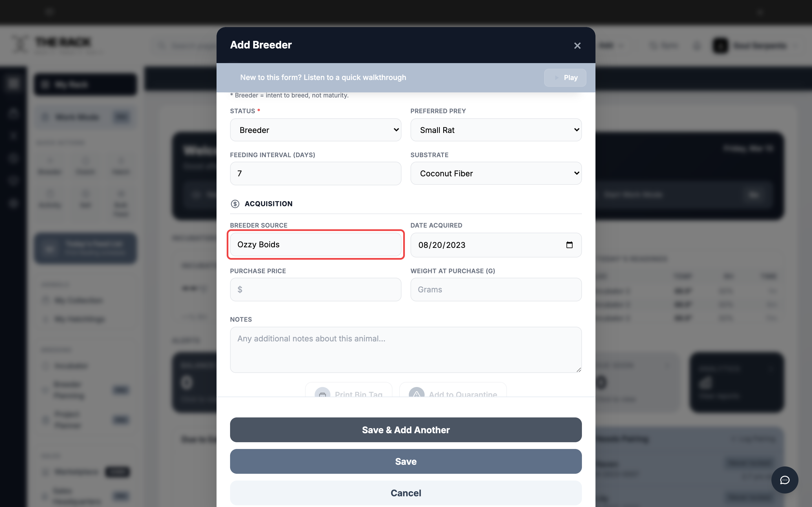Click the Breeder Source field with Ozzy Boids
This screenshot has width=812, height=507.
click(x=315, y=244)
